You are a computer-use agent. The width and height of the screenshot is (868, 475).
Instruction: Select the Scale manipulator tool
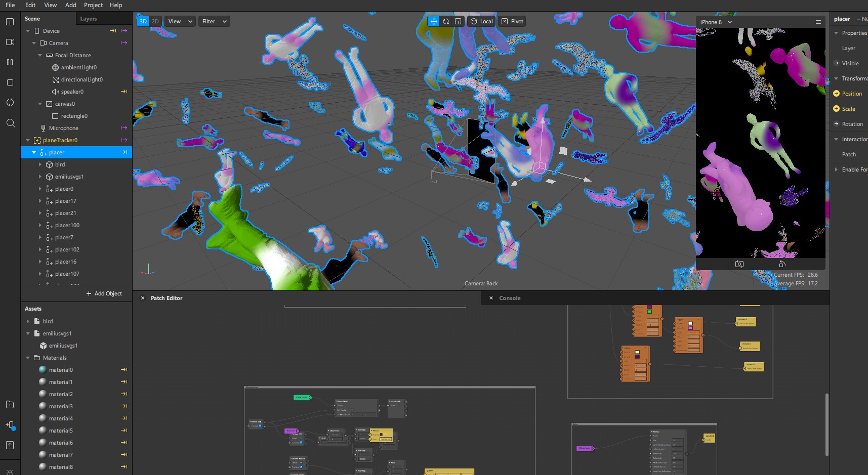tap(458, 21)
